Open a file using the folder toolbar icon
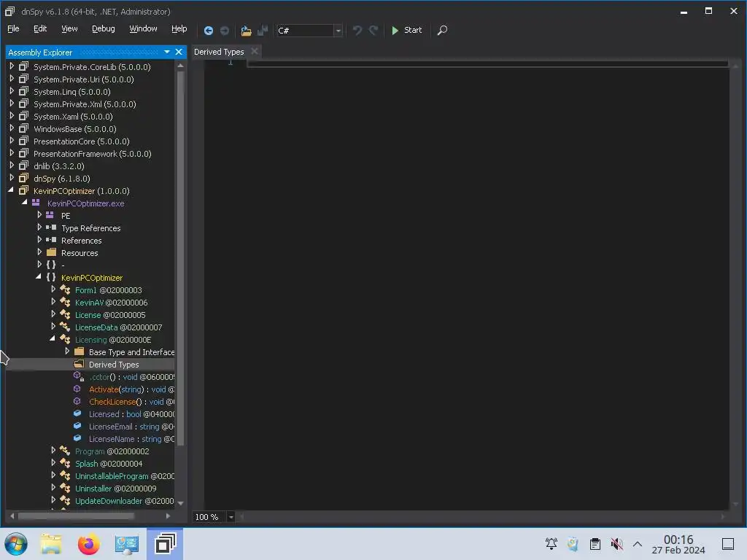This screenshot has height=560, width=747. 246,31
